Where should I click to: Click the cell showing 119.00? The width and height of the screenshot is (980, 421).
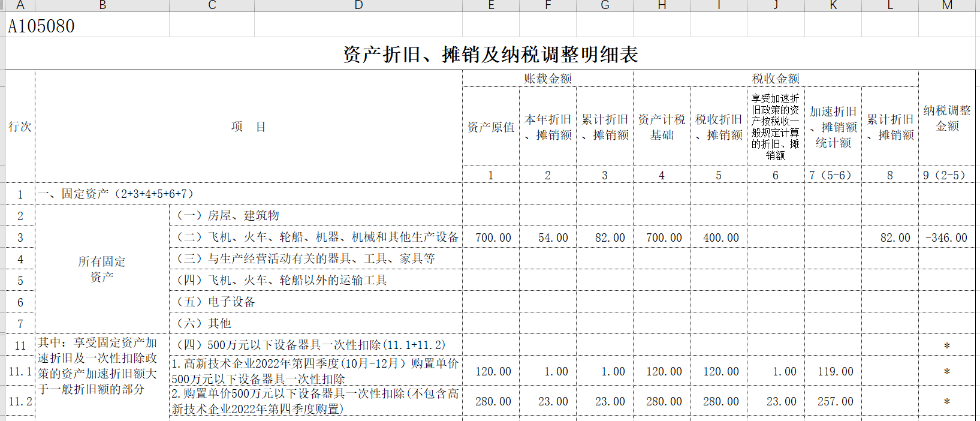(833, 372)
